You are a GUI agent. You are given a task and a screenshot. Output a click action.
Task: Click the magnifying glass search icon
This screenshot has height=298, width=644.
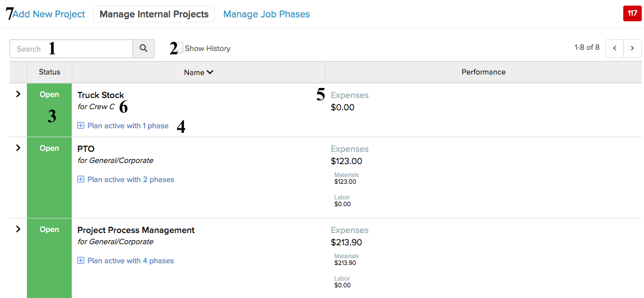[143, 48]
